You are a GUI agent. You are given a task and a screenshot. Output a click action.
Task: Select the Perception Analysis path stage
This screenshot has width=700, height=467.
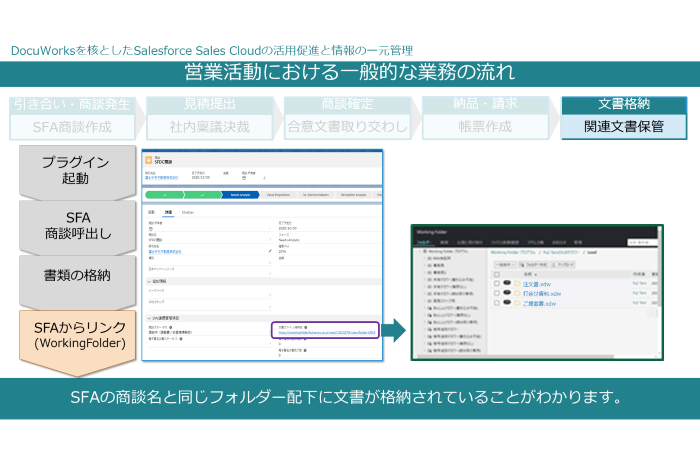(354, 195)
